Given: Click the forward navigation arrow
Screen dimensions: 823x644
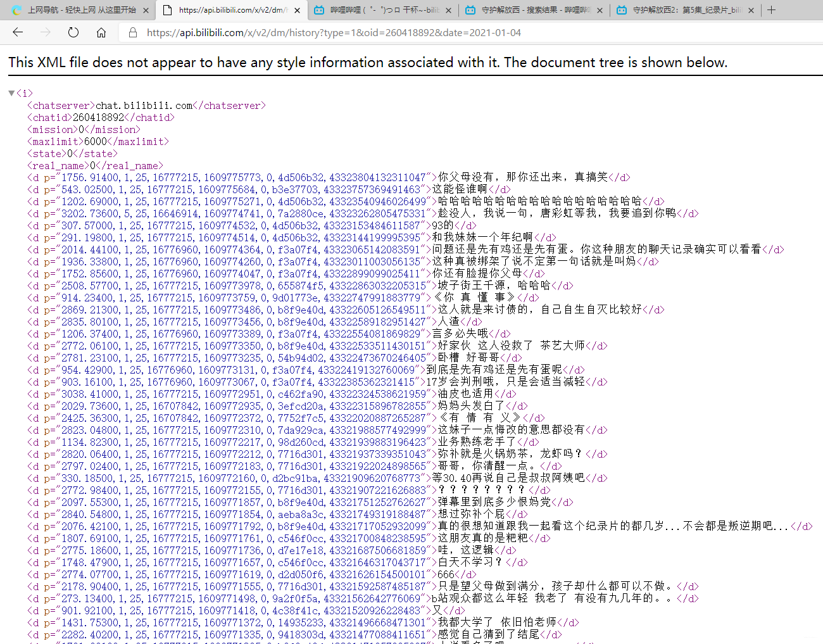Looking at the screenshot, I should (46, 32).
